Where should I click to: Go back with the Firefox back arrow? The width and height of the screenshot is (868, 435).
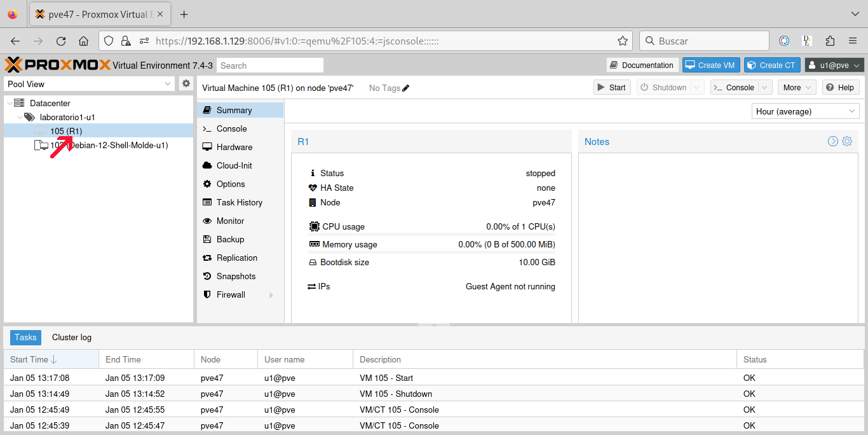tap(15, 41)
